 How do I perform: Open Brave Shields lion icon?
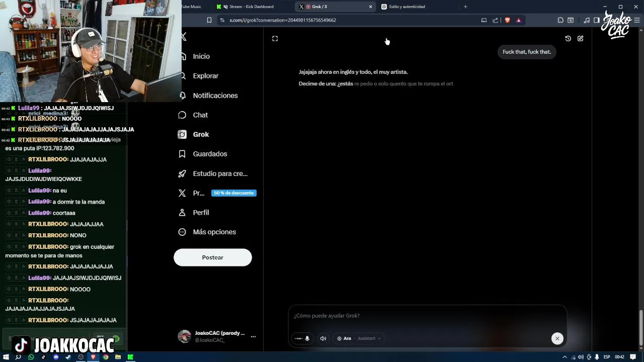pyautogui.click(x=507, y=20)
